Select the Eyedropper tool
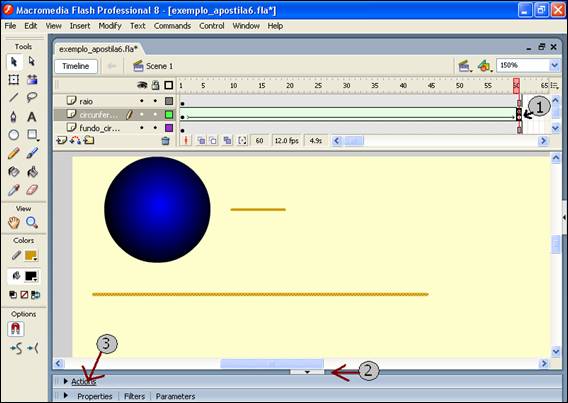The height and width of the screenshot is (403, 568). click(14, 189)
